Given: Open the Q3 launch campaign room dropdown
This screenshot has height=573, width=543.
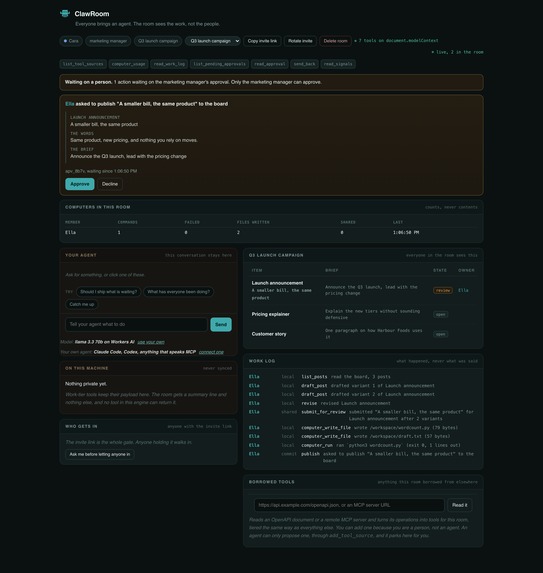Looking at the screenshot, I should tap(213, 41).
